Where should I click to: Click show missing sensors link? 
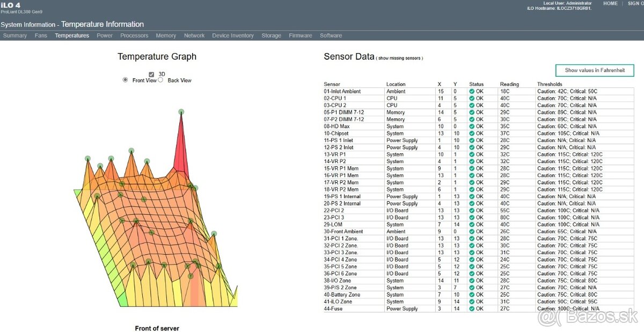point(399,58)
